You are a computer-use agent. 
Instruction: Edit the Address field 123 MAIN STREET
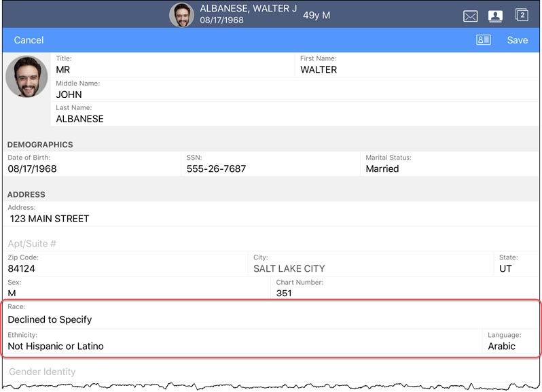click(271, 214)
